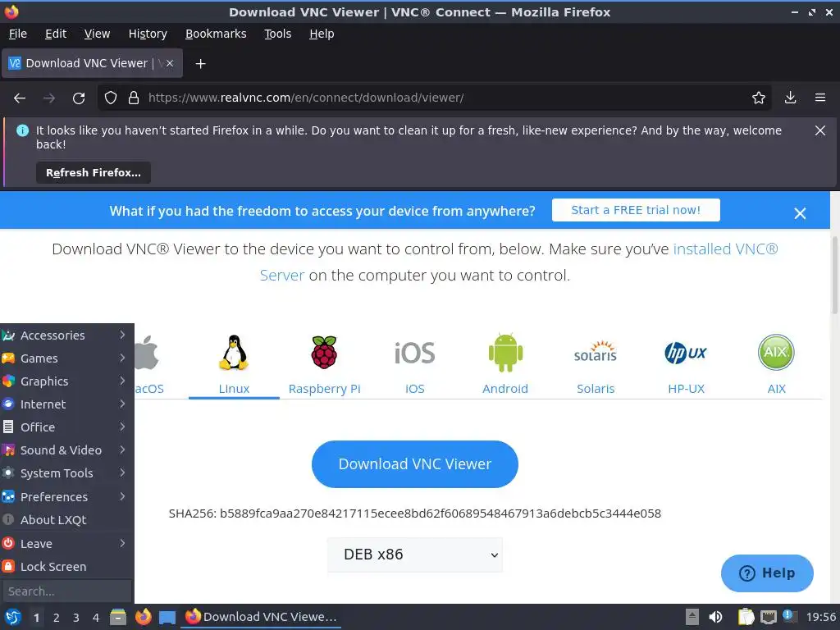Click the removable media tray icon
This screenshot has width=840, height=630.
(692, 617)
